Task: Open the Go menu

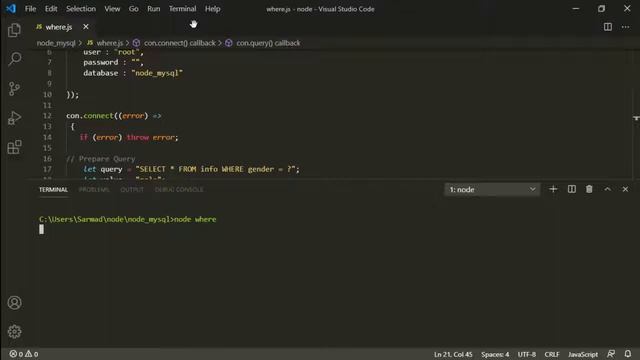Action: click(x=133, y=9)
